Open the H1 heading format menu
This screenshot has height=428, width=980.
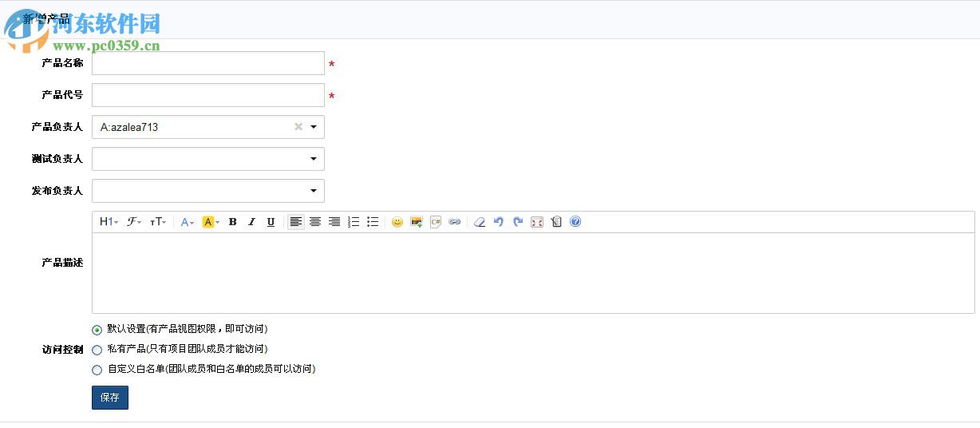click(109, 222)
